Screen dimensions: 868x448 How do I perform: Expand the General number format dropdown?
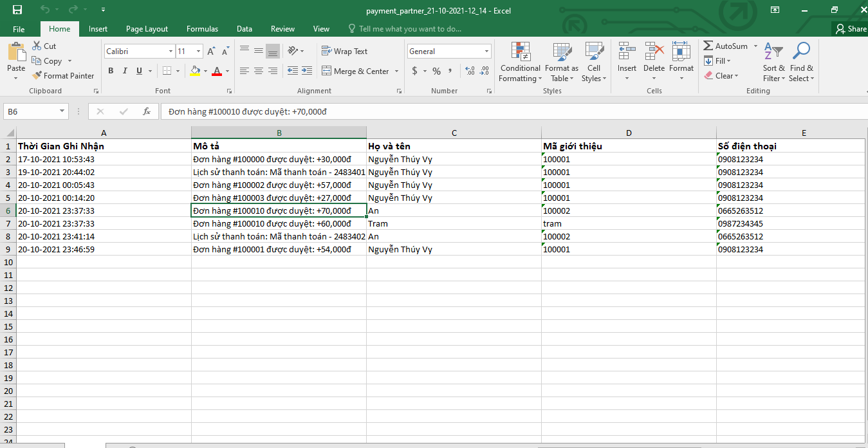point(486,51)
